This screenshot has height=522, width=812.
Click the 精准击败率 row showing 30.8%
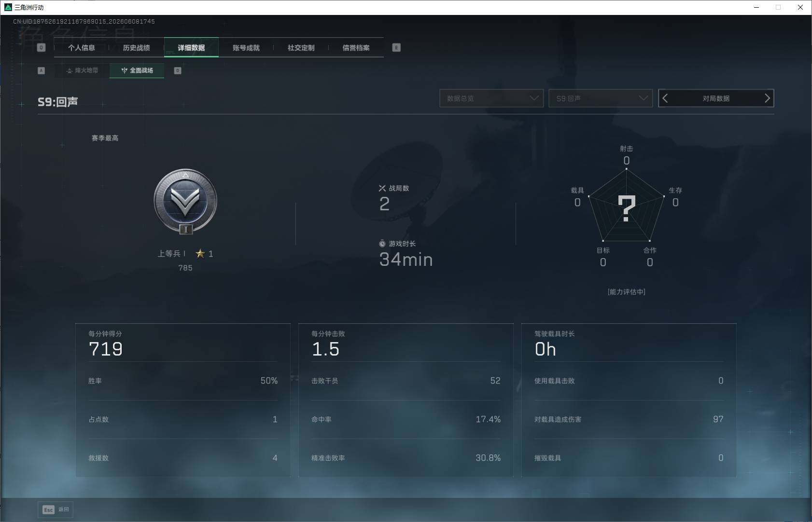406,458
